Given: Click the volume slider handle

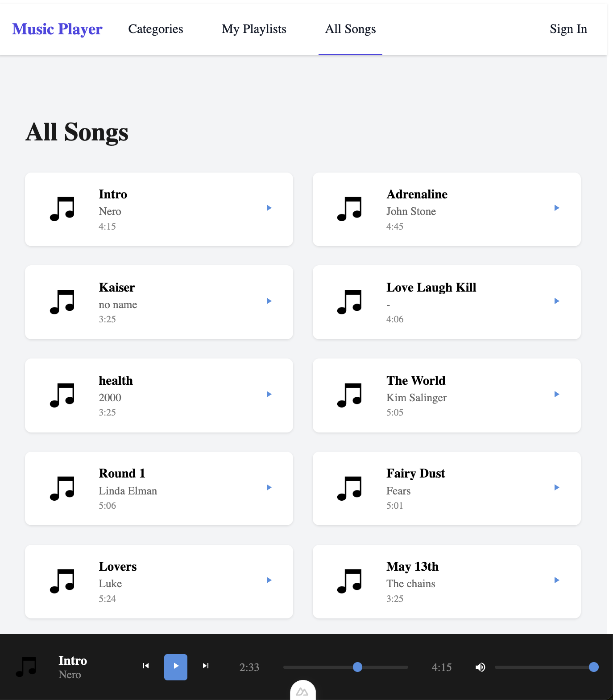Looking at the screenshot, I should (593, 667).
